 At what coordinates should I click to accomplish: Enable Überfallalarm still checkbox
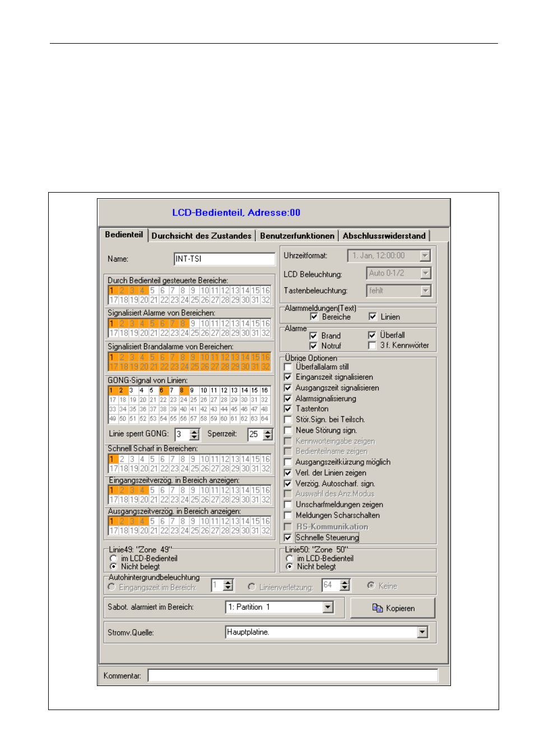tap(288, 367)
